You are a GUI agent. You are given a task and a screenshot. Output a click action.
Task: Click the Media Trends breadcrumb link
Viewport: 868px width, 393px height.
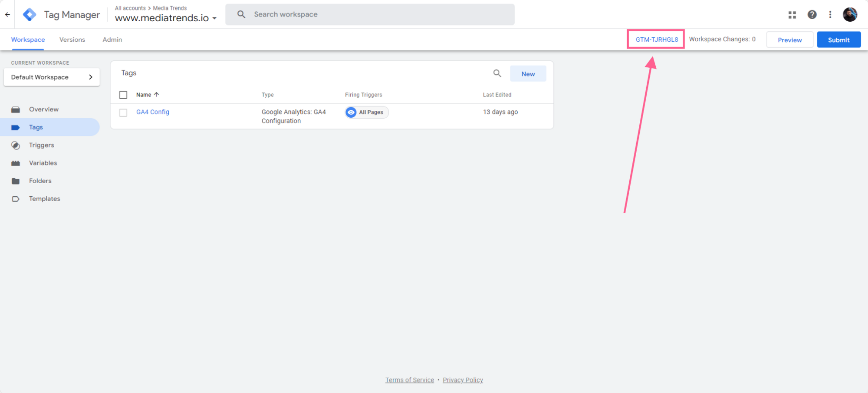170,8
